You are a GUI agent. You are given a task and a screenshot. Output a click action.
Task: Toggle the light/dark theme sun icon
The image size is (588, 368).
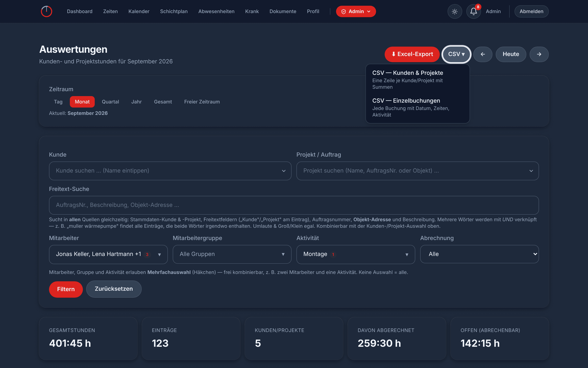pos(455,11)
